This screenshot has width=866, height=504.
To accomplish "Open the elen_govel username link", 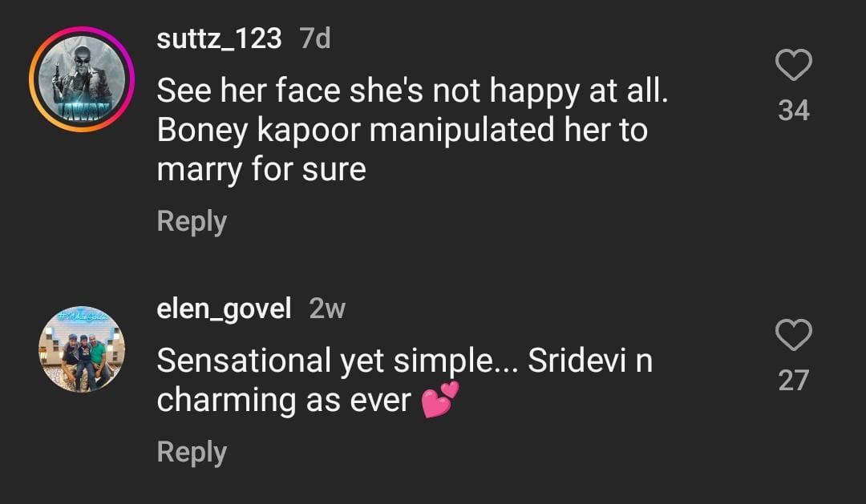I will pyautogui.click(x=224, y=308).
